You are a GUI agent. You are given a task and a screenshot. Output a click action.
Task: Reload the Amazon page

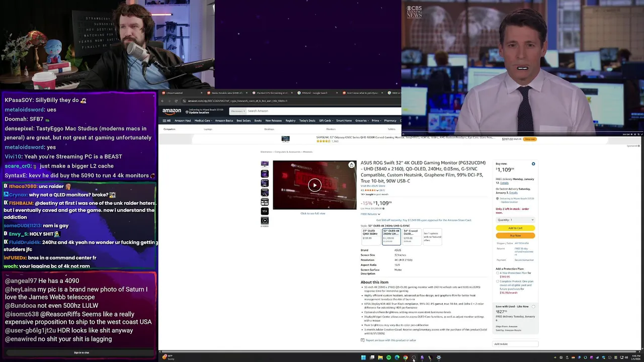pyautogui.click(x=176, y=101)
